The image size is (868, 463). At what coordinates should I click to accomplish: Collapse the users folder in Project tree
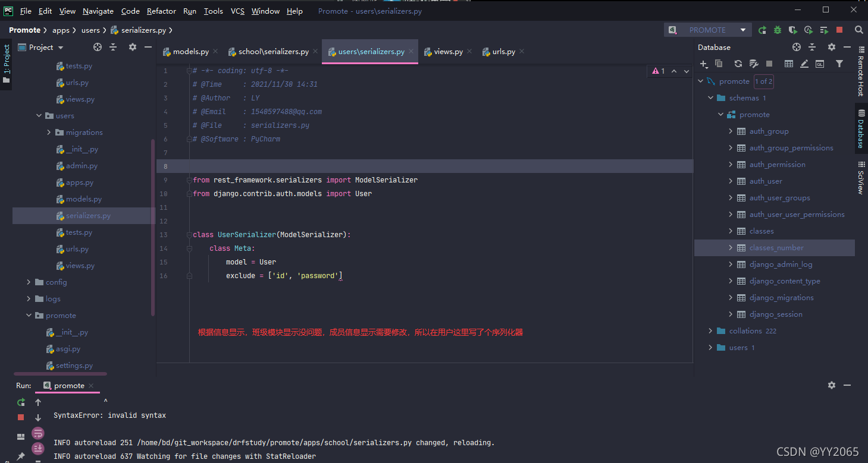tap(39, 116)
